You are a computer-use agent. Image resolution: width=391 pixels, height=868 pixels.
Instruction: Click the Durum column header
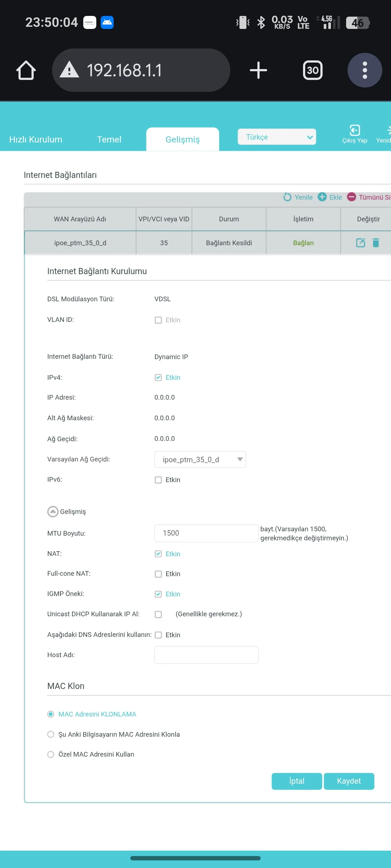[x=229, y=219]
